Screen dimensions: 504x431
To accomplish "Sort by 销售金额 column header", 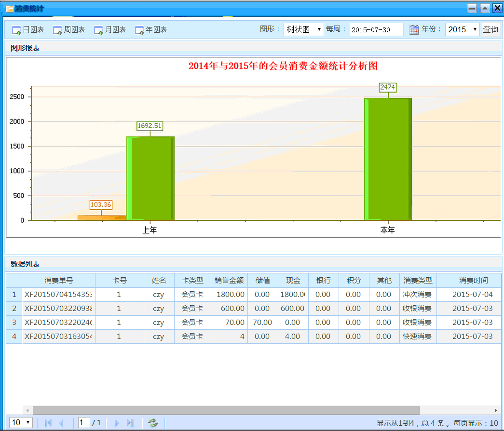I will click(229, 281).
